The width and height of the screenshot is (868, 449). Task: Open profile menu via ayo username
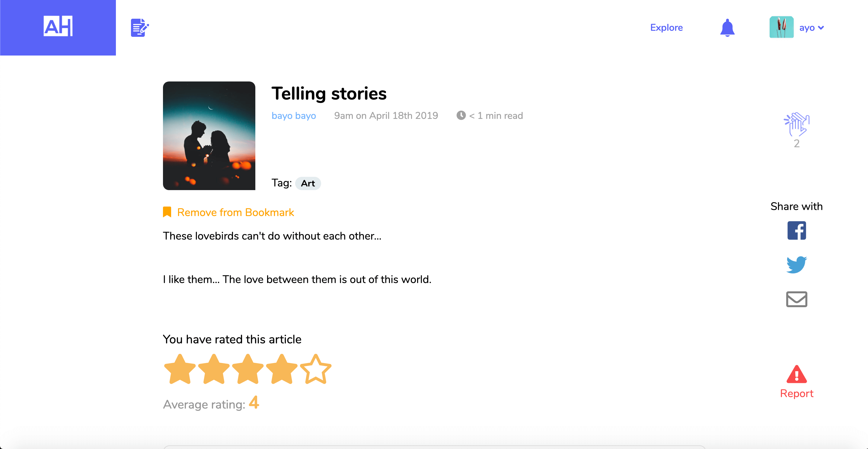click(x=807, y=28)
